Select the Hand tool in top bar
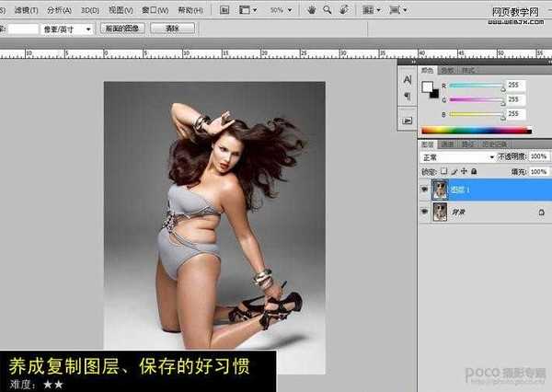552x392 pixels. (x=313, y=9)
